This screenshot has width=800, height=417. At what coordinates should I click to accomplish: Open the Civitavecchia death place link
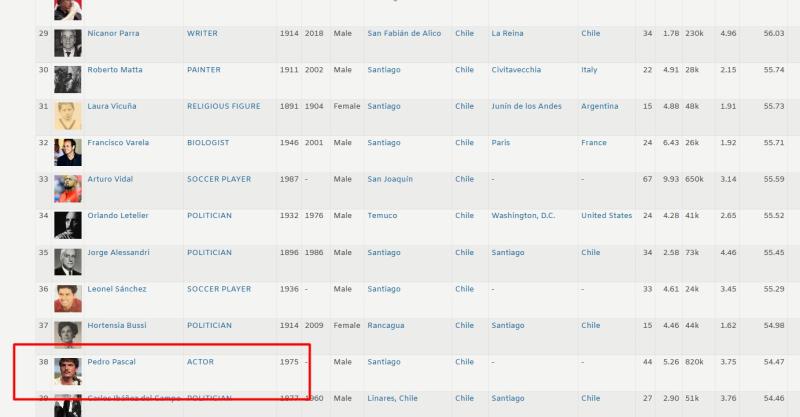pos(516,70)
